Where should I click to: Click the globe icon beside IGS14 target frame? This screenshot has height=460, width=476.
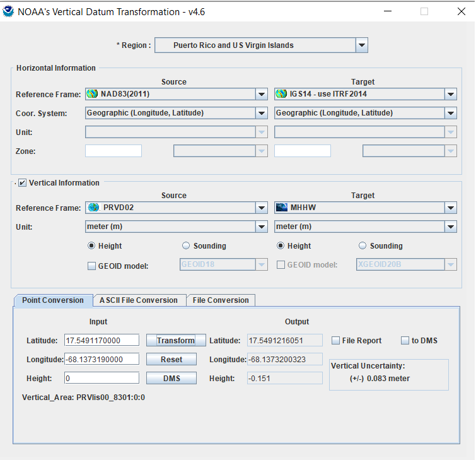pos(282,94)
